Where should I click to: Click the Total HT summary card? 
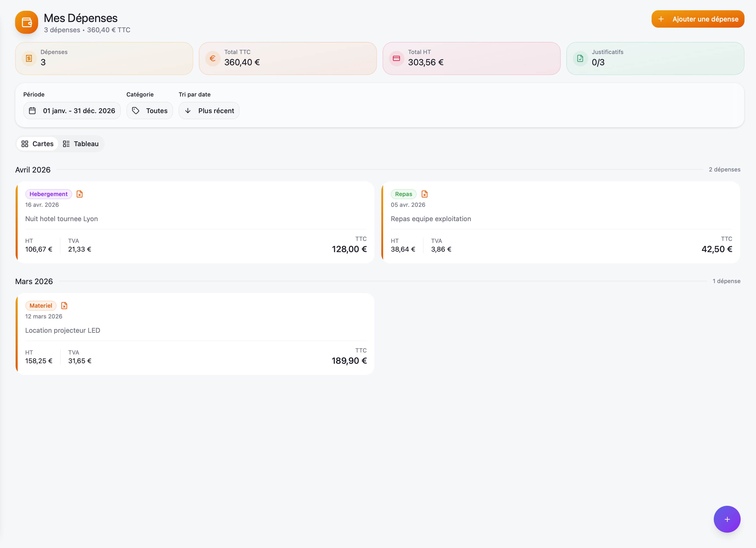pyautogui.click(x=471, y=58)
